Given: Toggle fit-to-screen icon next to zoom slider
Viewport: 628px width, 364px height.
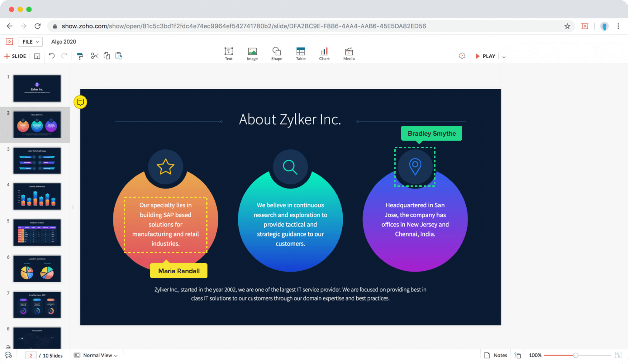Looking at the screenshot, I should point(618,355).
